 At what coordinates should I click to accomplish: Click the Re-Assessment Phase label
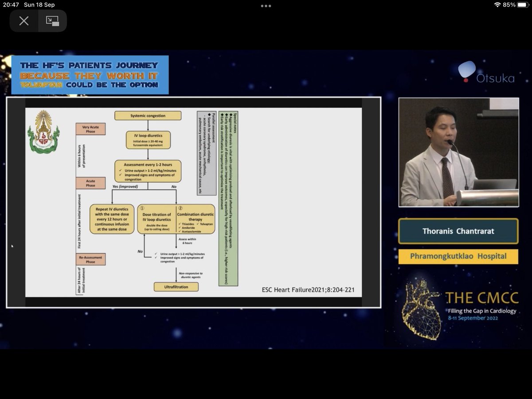pyautogui.click(x=90, y=259)
